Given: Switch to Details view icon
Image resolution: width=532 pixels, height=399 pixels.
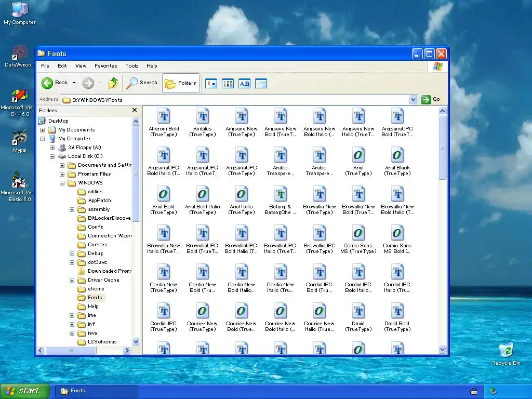Looking at the screenshot, I should pos(261,84).
